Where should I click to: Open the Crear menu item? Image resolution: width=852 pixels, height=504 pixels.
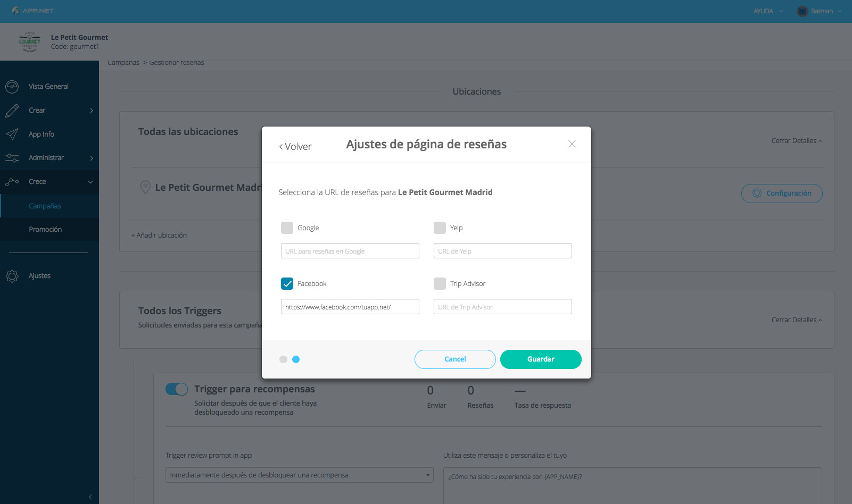37,110
